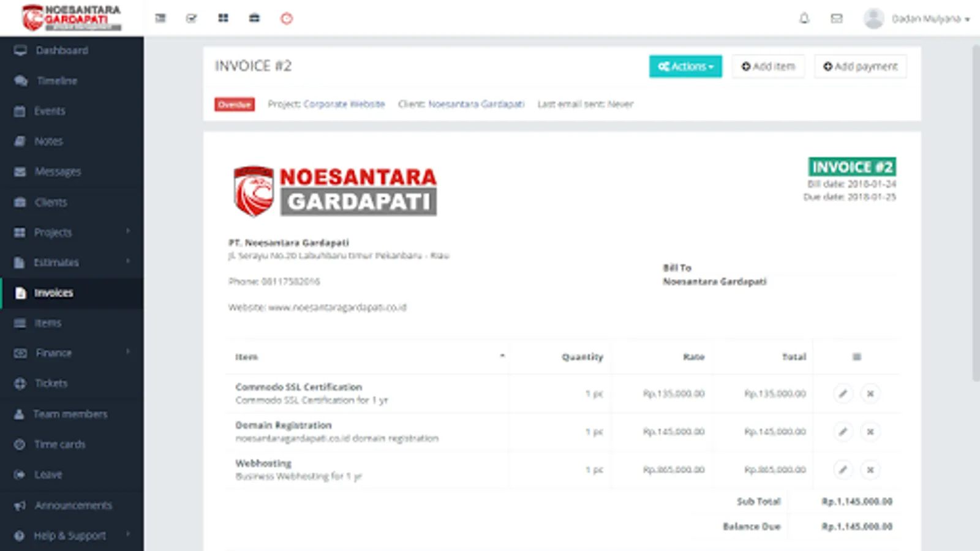
Task: Go to Finance in the sidebar
Action: 53,353
